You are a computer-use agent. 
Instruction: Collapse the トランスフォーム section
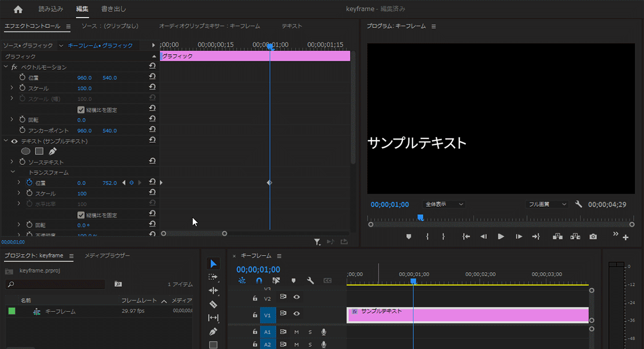(x=12, y=172)
